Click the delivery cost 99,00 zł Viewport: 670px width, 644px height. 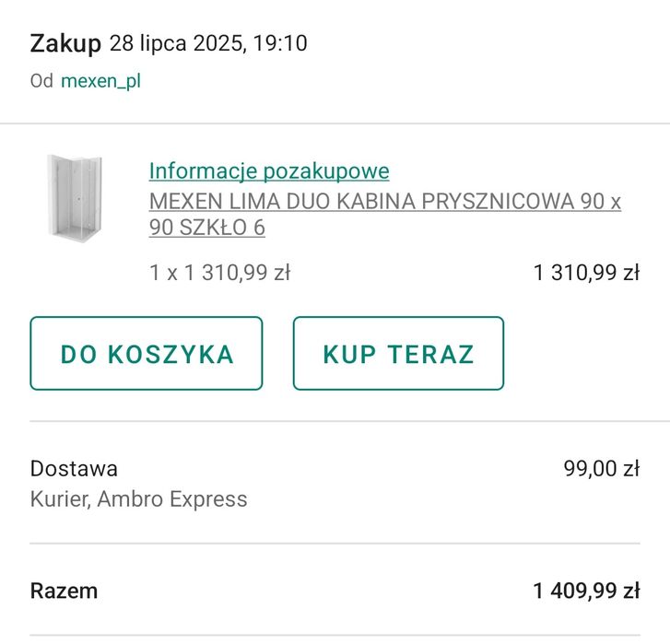click(601, 468)
